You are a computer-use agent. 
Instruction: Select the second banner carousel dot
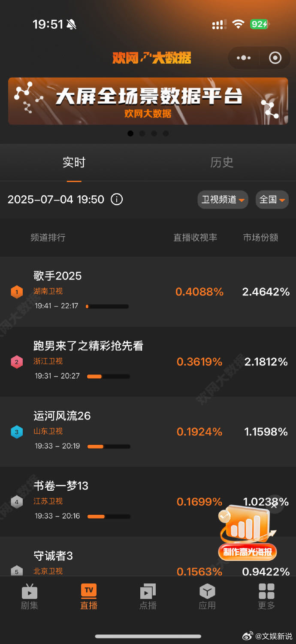click(142, 134)
